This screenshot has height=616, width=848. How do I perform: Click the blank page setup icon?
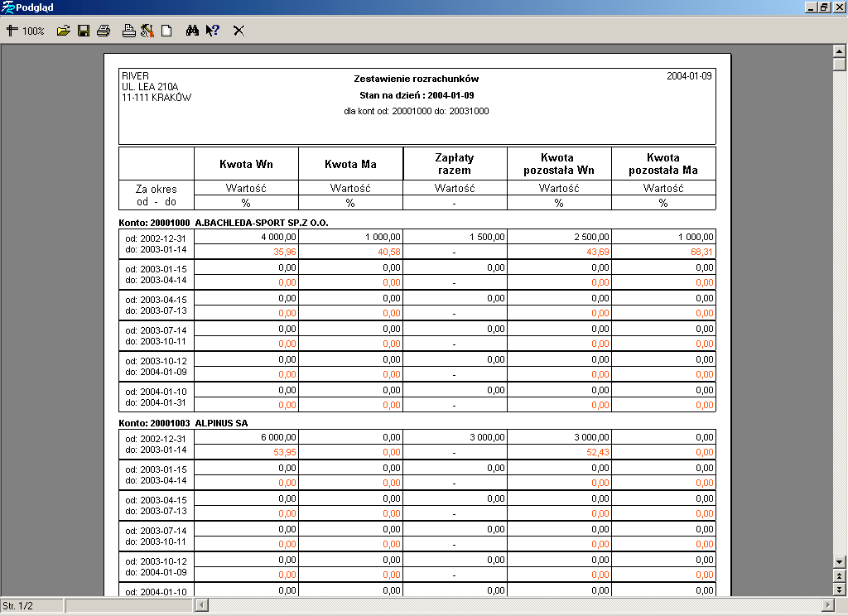[x=166, y=31]
